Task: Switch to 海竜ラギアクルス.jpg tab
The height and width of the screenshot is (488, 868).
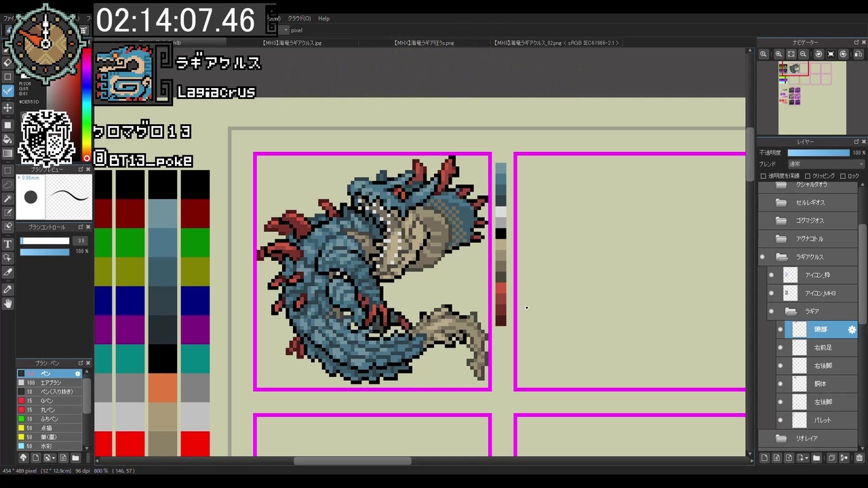Action: pyautogui.click(x=292, y=43)
